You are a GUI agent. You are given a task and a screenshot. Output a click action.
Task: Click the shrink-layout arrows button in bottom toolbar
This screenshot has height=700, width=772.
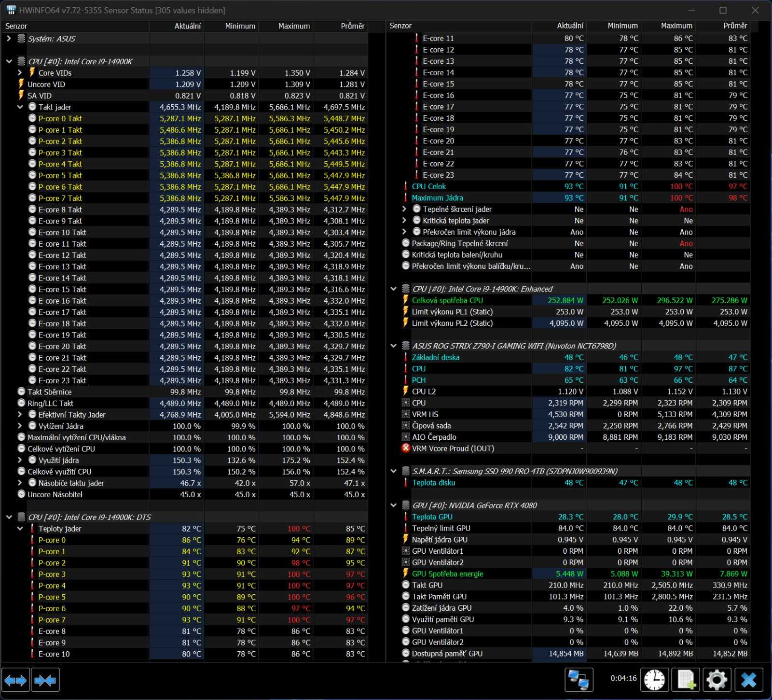click(x=45, y=680)
